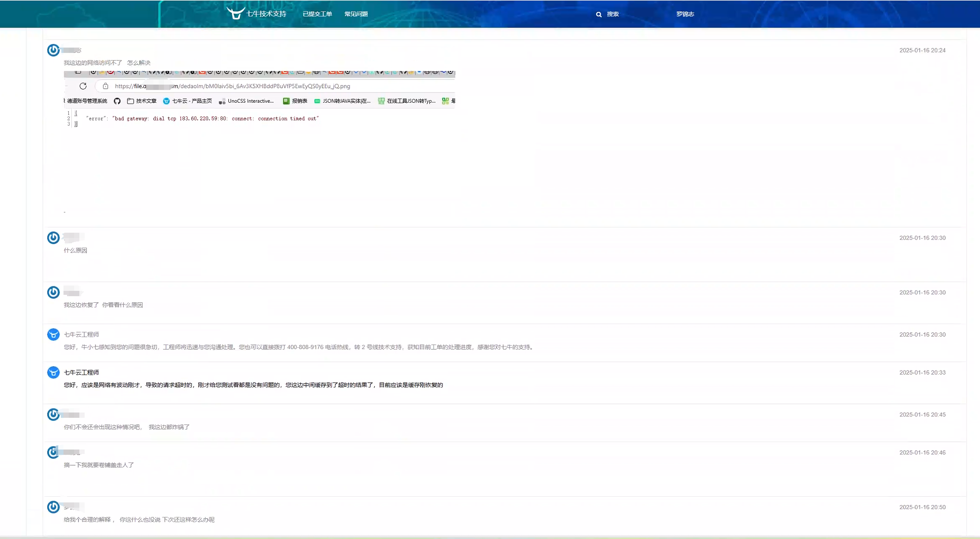
Task: Click user avatar on 20:50 message
Action: tap(53, 507)
